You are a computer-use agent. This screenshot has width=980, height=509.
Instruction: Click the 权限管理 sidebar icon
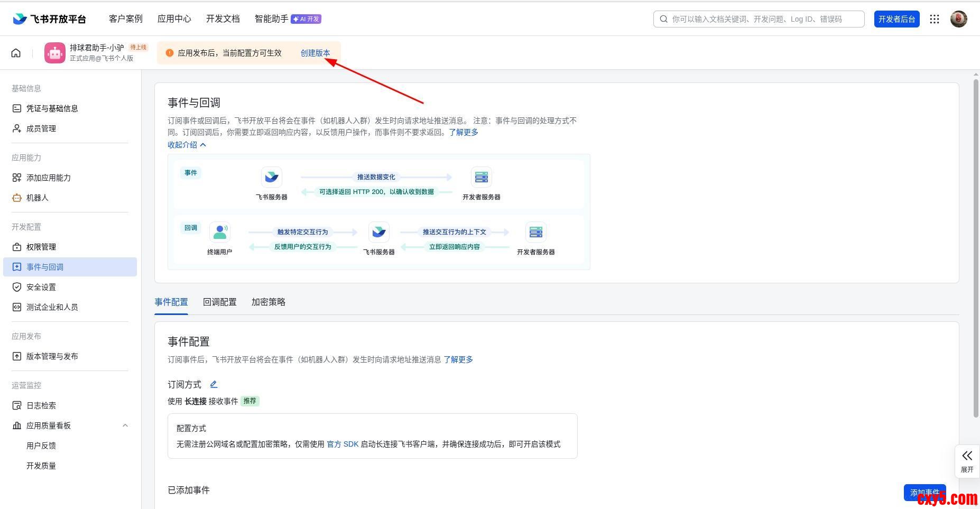(17, 247)
